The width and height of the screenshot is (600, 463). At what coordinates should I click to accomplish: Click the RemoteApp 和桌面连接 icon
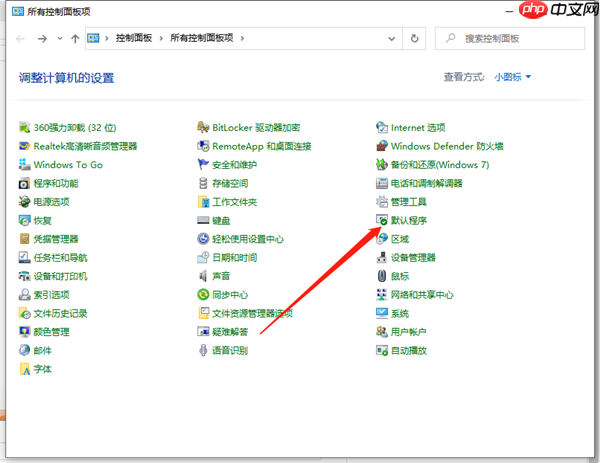click(x=203, y=146)
